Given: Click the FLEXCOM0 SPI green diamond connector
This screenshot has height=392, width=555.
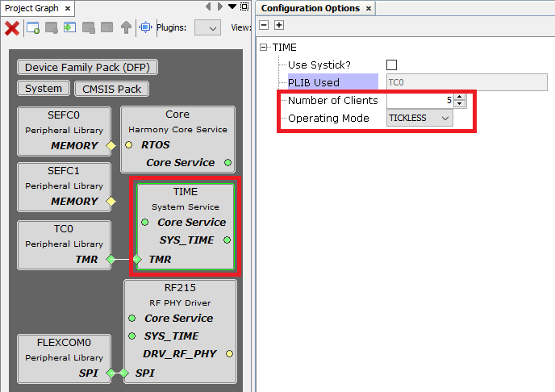Looking at the screenshot, I should point(111,373).
